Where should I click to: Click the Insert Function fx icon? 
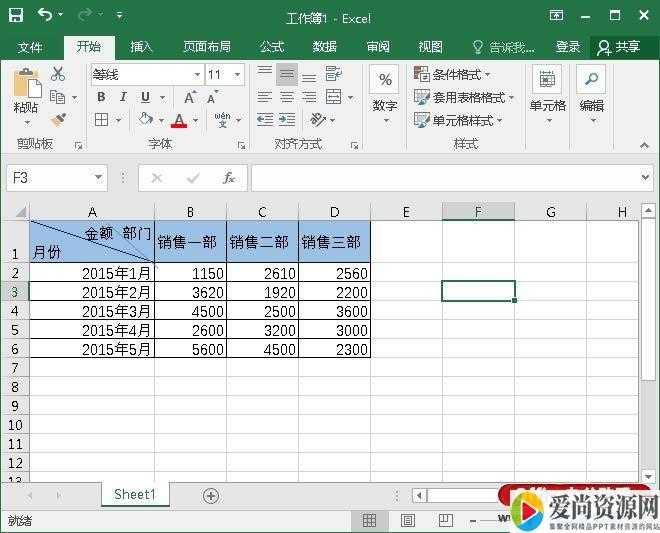pyautogui.click(x=229, y=178)
